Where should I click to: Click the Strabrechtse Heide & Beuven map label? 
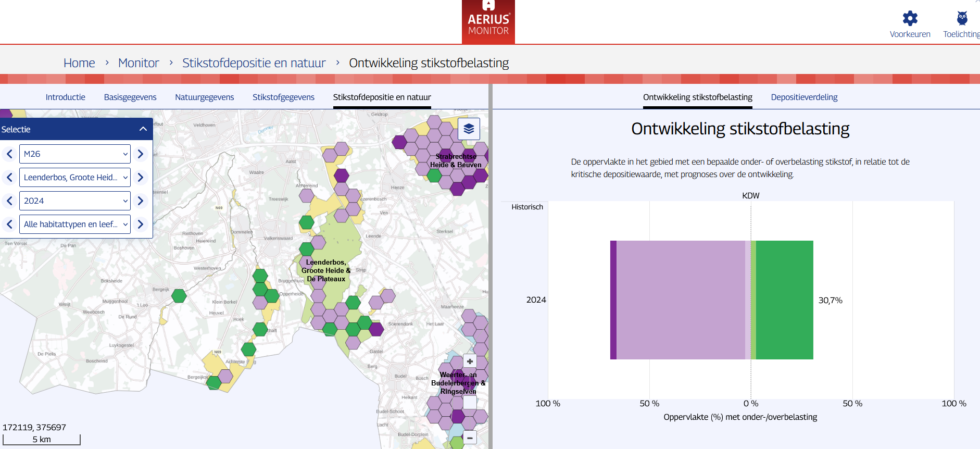456,160
